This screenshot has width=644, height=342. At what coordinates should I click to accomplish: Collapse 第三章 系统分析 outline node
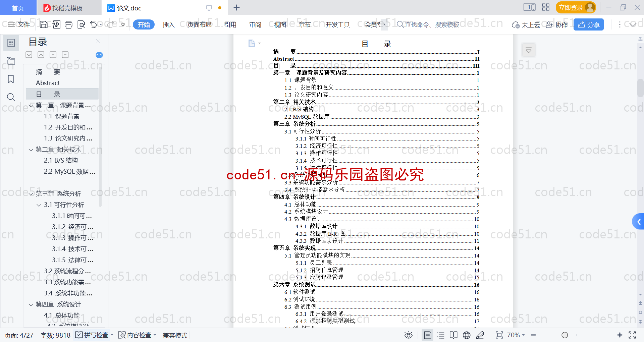[31, 194]
